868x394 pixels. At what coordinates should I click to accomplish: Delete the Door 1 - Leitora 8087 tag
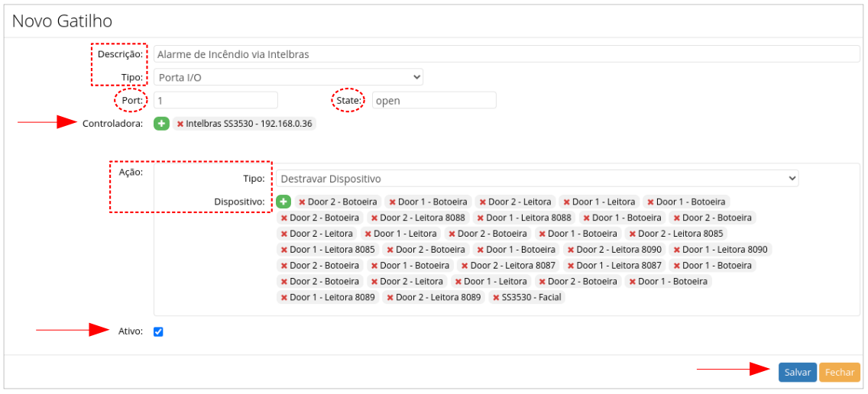coord(570,266)
